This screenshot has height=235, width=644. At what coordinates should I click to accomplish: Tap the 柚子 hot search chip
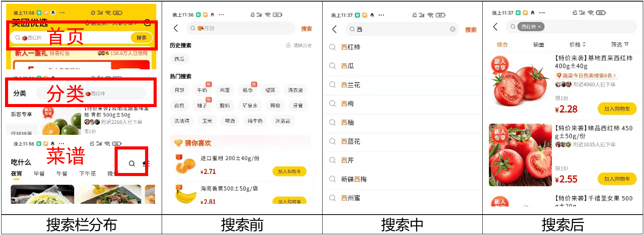[x=202, y=106]
